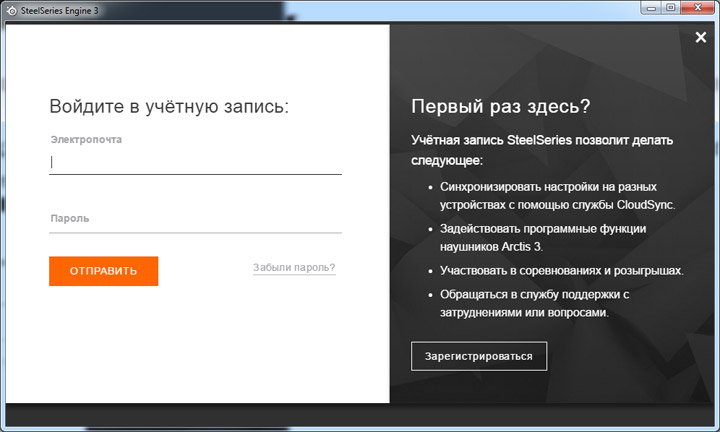The width and height of the screenshot is (720, 432).
Task: Click the SteelSeries Engine 3 title text
Action: point(59,10)
